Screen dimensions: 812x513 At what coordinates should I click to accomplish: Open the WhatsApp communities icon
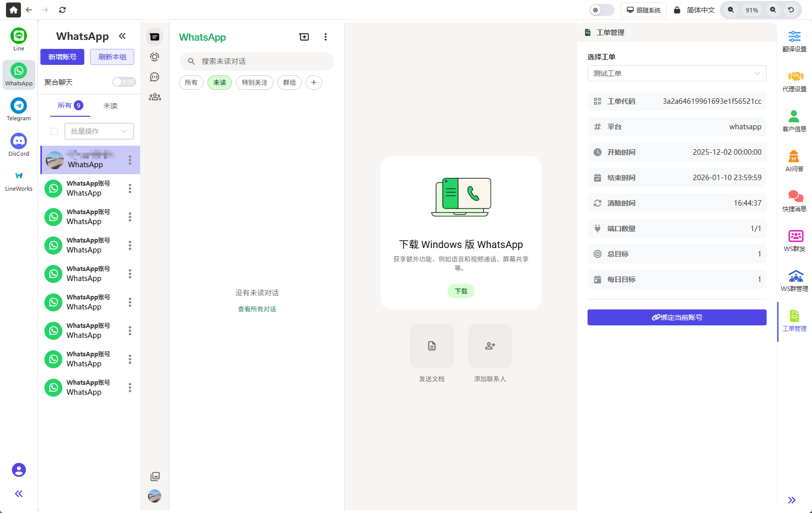[x=155, y=97]
